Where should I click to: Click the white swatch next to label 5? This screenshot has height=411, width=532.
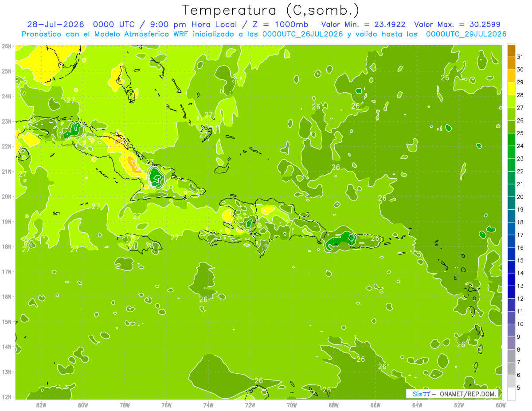(512, 394)
